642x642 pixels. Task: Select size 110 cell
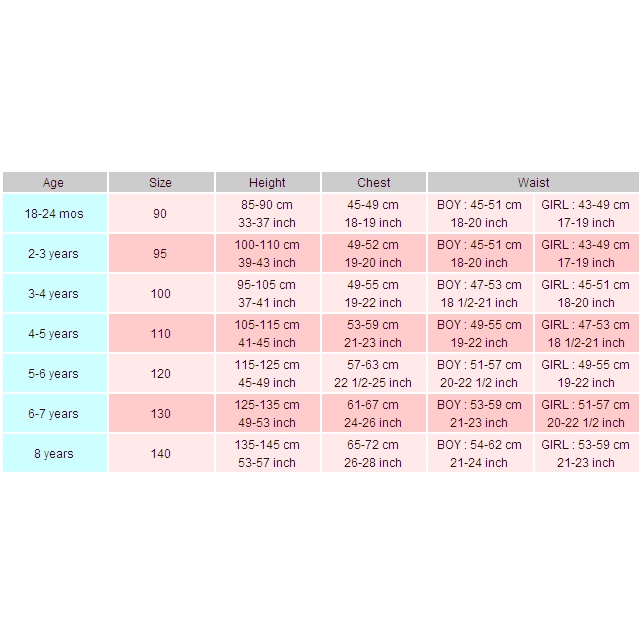click(160, 334)
